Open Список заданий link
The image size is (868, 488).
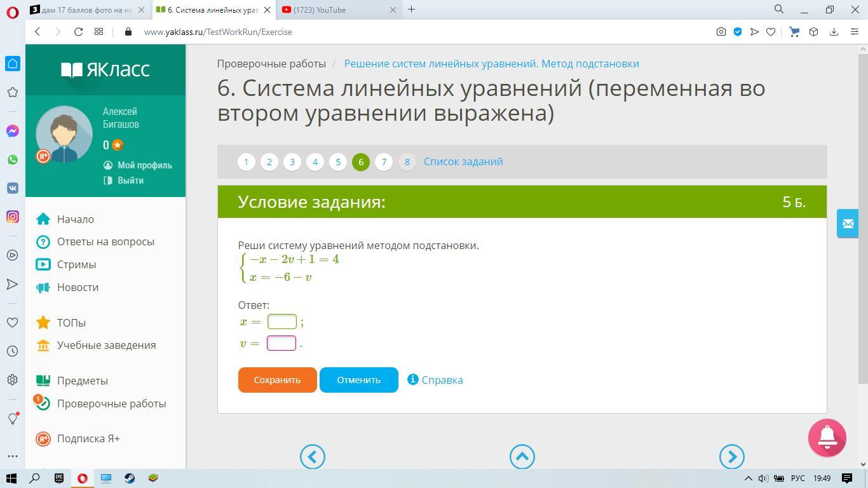[463, 161]
